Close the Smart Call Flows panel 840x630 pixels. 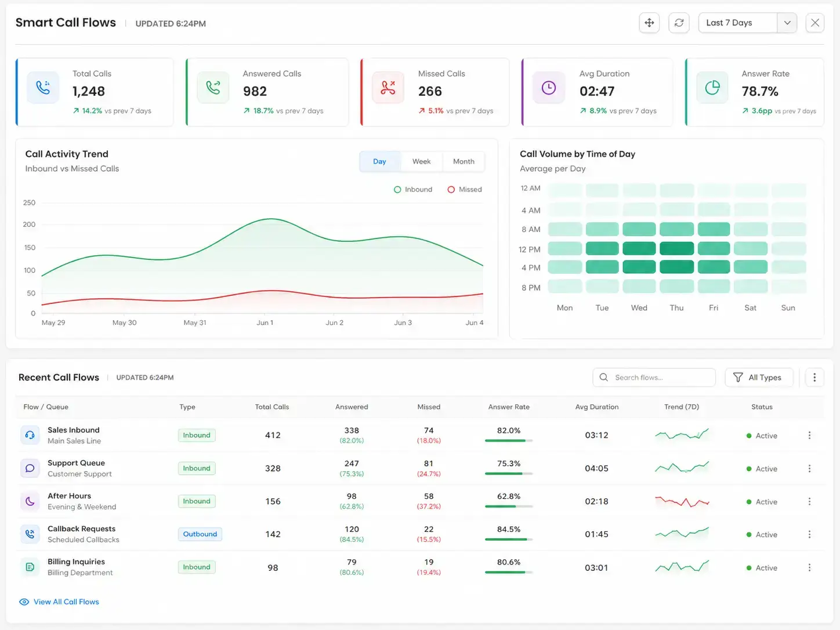(x=815, y=23)
